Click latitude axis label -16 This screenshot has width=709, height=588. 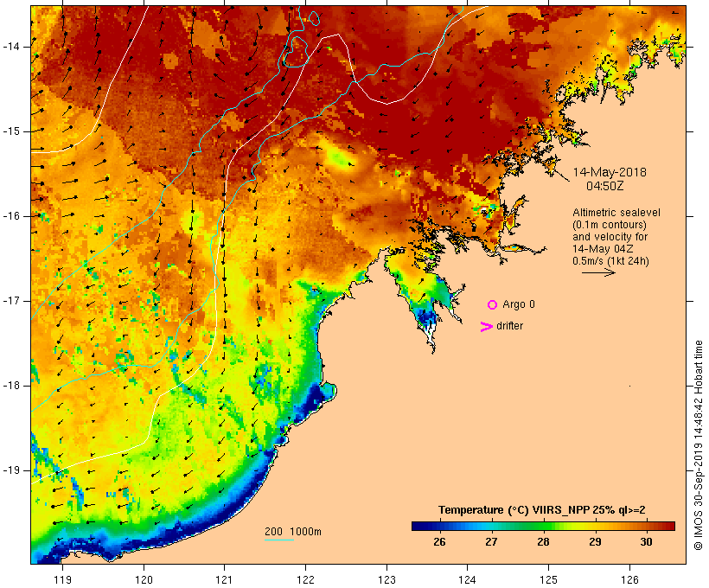point(11,216)
